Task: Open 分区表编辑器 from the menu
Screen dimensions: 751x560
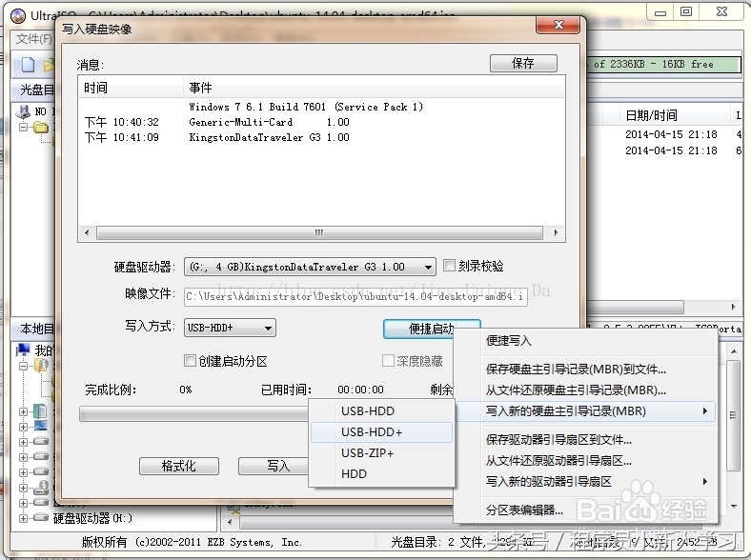Action: tap(585, 510)
